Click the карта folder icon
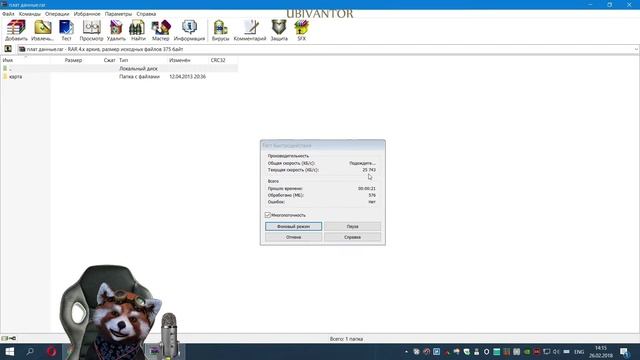640x360 pixels. pyautogui.click(x=5, y=77)
